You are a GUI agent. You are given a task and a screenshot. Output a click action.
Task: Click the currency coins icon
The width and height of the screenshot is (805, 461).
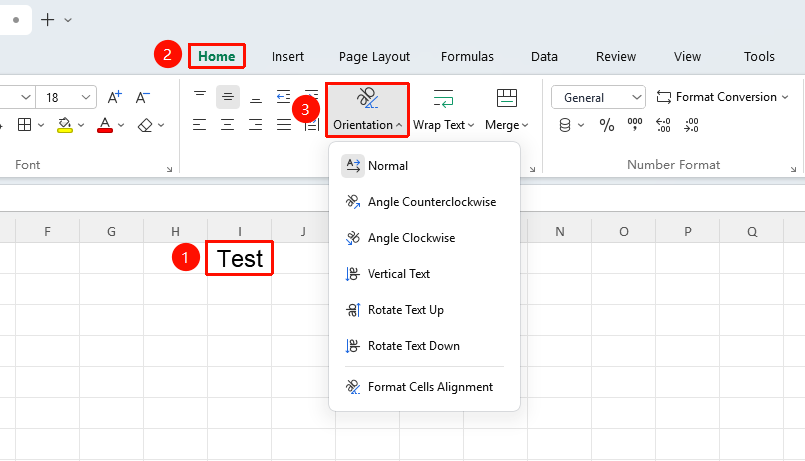[x=565, y=125]
